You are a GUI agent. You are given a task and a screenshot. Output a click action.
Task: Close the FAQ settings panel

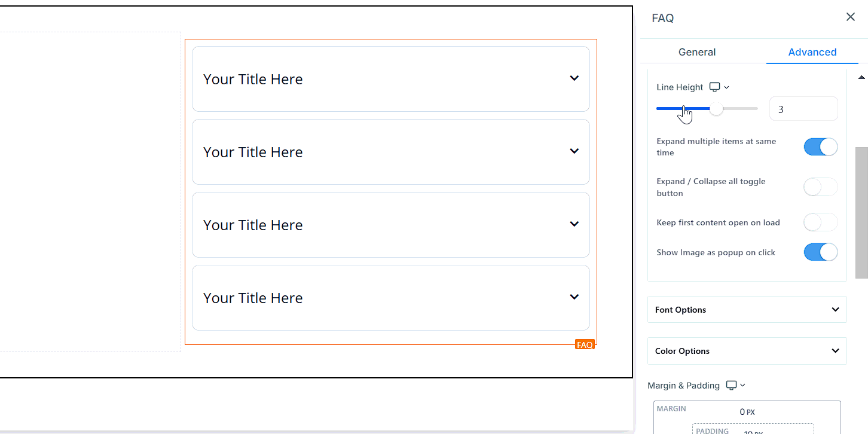(x=851, y=17)
